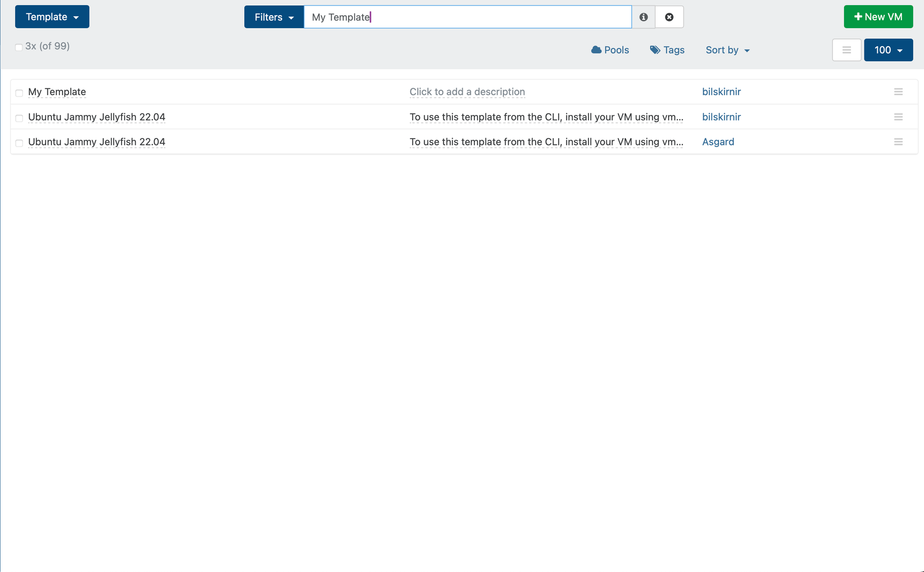
Task: Edit the My Template name
Action: (x=57, y=92)
